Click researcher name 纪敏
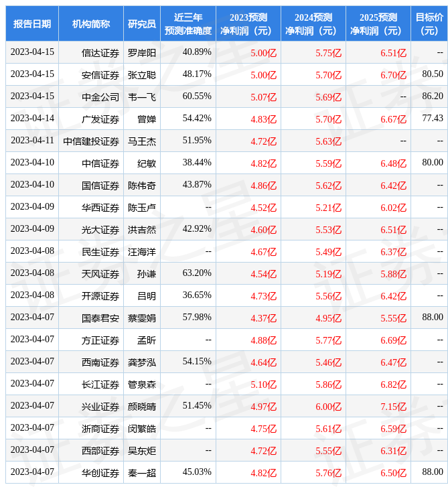This screenshot has width=448, height=489. click(147, 163)
